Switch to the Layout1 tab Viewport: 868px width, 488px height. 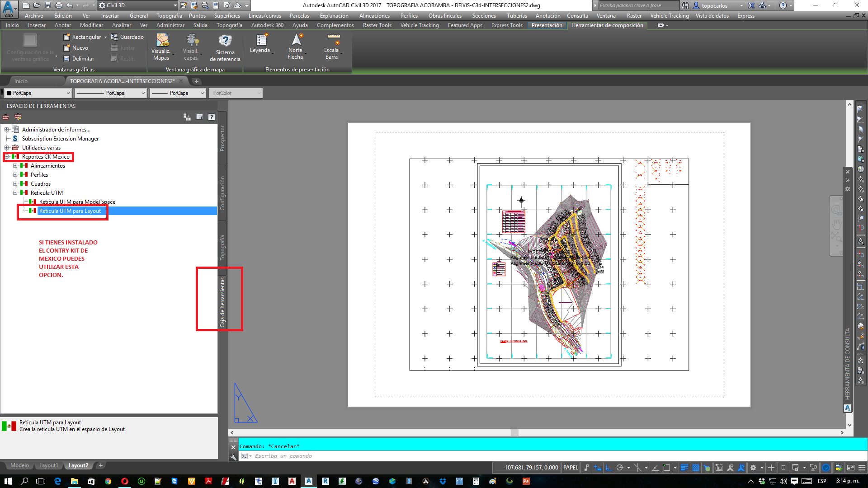pyautogui.click(x=48, y=465)
